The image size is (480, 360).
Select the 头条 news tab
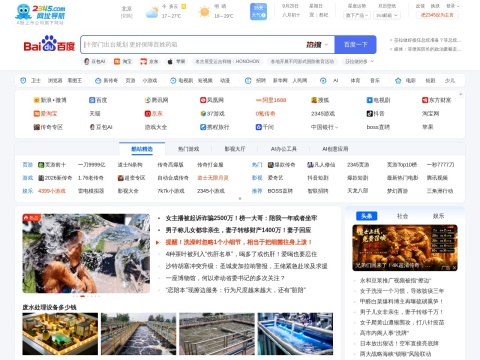366,216
